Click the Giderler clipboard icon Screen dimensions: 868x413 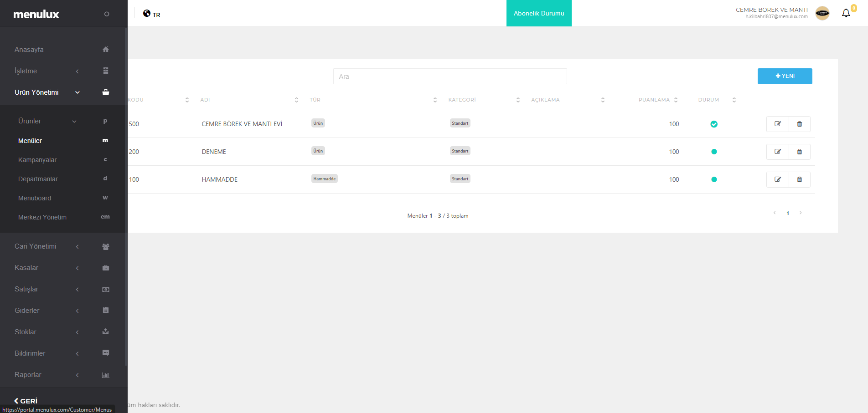tap(106, 310)
